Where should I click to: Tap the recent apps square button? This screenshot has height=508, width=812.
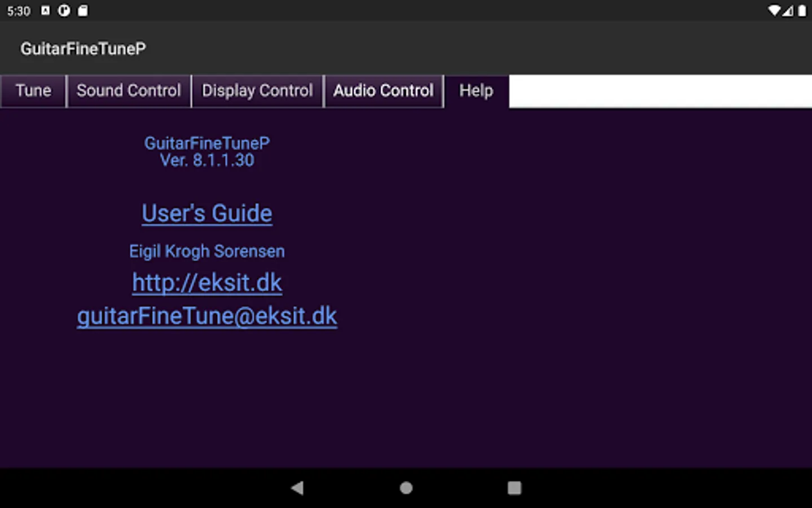[514, 488]
